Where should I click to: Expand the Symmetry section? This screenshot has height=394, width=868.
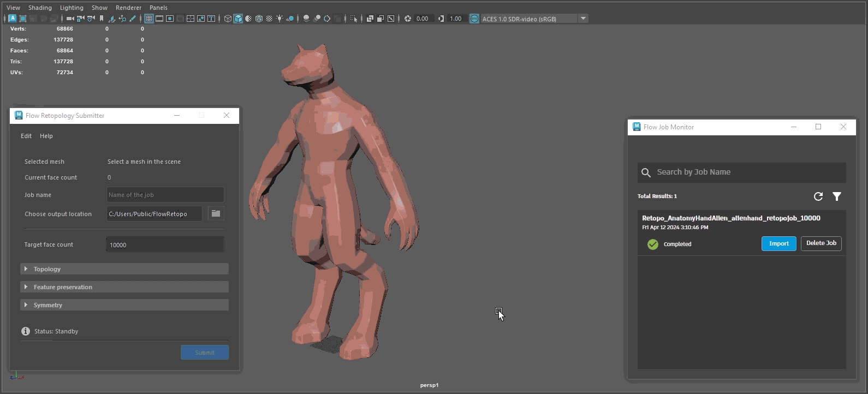pos(124,305)
